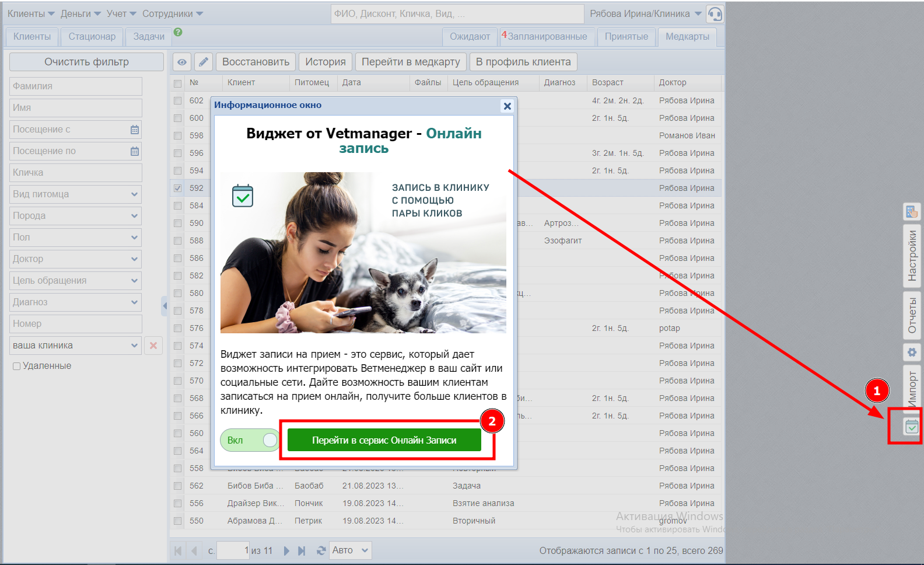Viewport: 924px width, 565px height.
Task: Open the Доктор filter dropdown
Action: pyautogui.click(x=135, y=259)
